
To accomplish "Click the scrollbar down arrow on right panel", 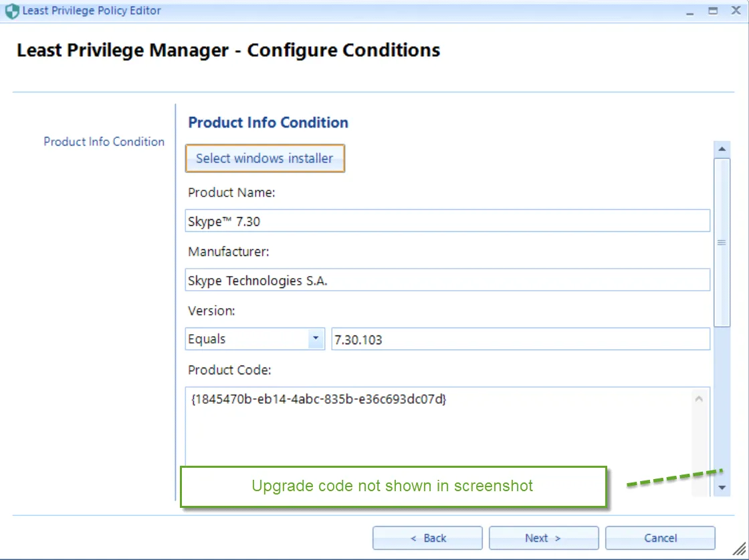I will tap(723, 488).
